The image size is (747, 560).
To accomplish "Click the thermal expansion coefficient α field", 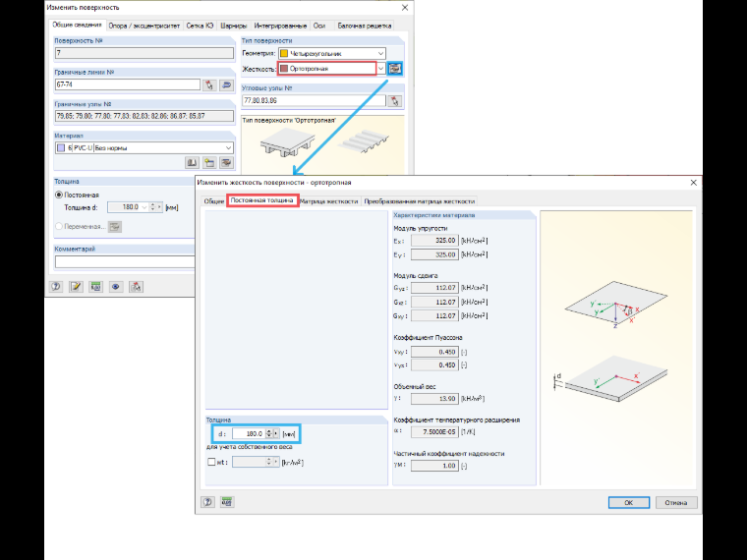I will click(x=434, y=432).
